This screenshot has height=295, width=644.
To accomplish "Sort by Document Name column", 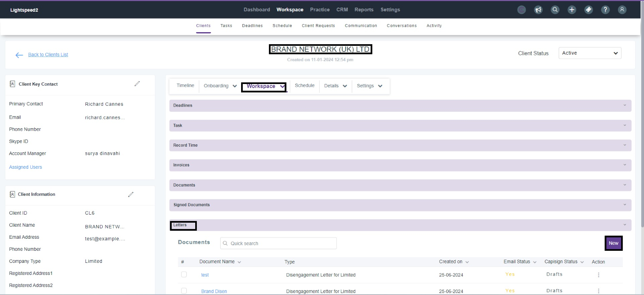I will (x=220, y=262).
